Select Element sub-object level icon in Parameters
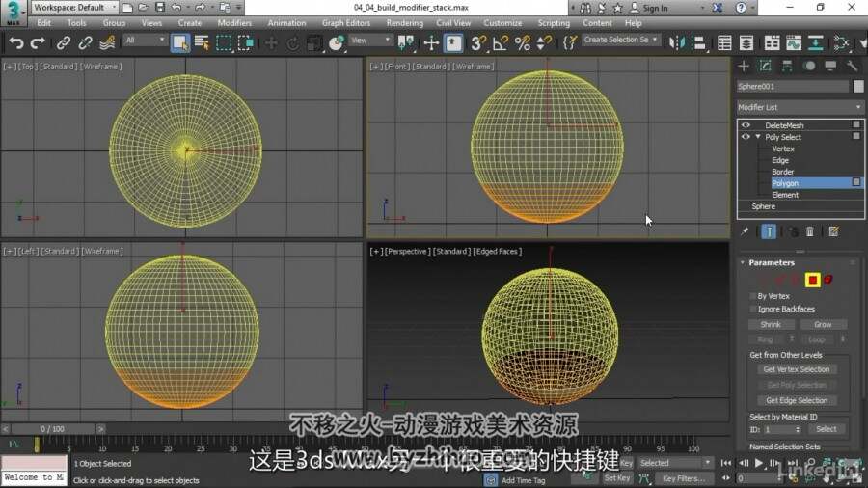 (828, 280)
